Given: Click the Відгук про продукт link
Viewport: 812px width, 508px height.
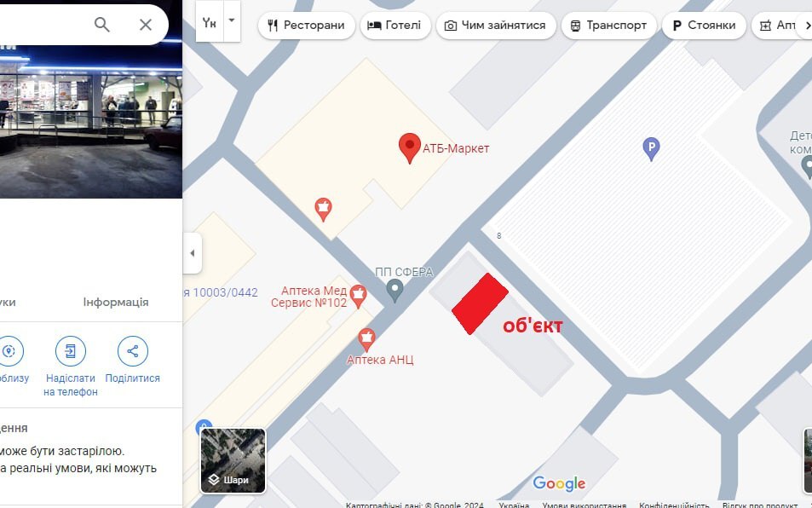Looking at the screenshot, I should tap(760, 505).
